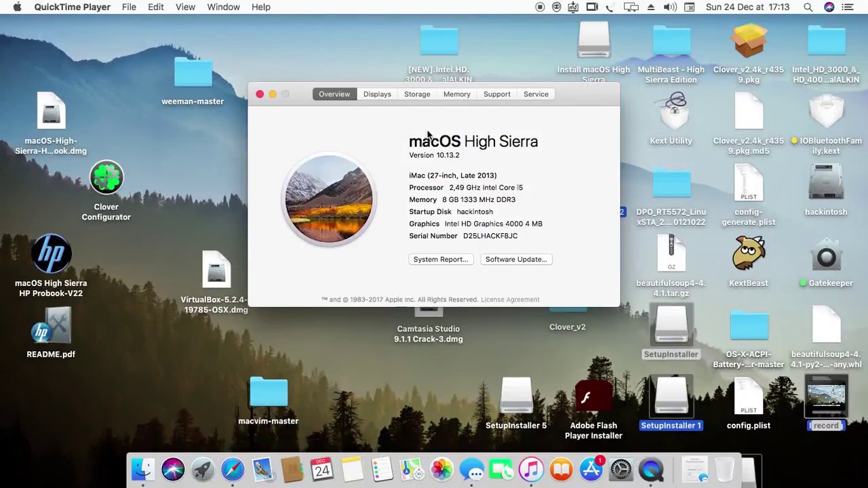
Task: Open the Window menu
Action: (223, 7)
